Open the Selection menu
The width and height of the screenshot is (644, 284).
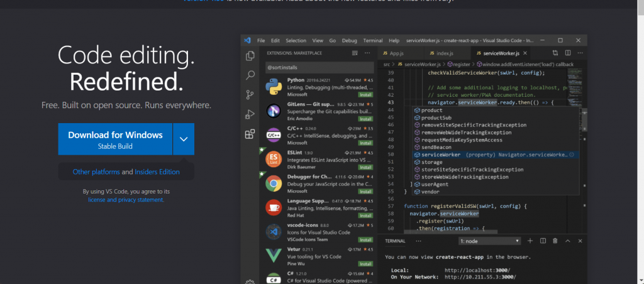click(x=296, y=41)
